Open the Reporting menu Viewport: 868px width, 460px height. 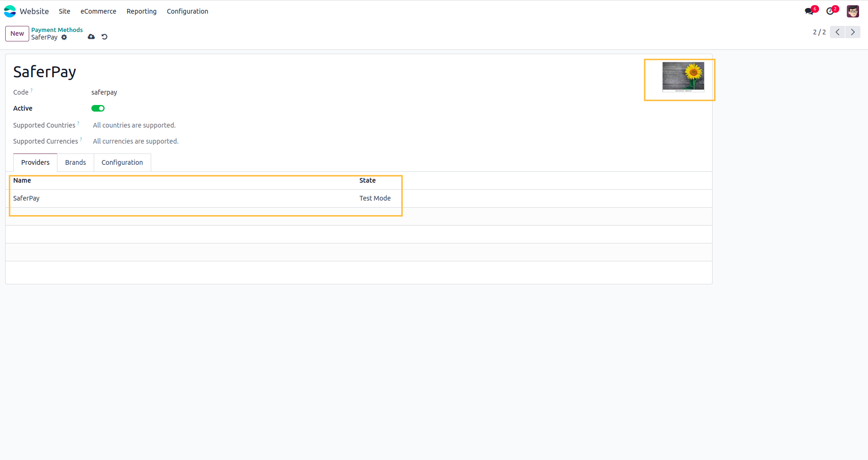click(x=141, y=11)
